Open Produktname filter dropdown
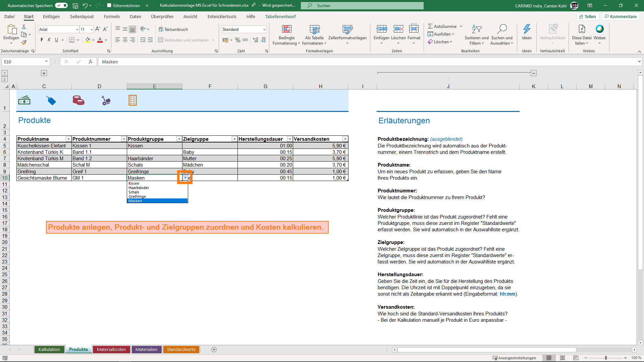The height and width of the screenshot is (362, 644). 68,139
